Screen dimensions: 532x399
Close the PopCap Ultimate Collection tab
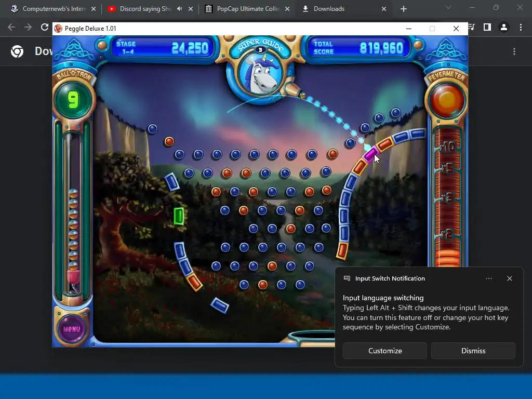coord(287,9)
